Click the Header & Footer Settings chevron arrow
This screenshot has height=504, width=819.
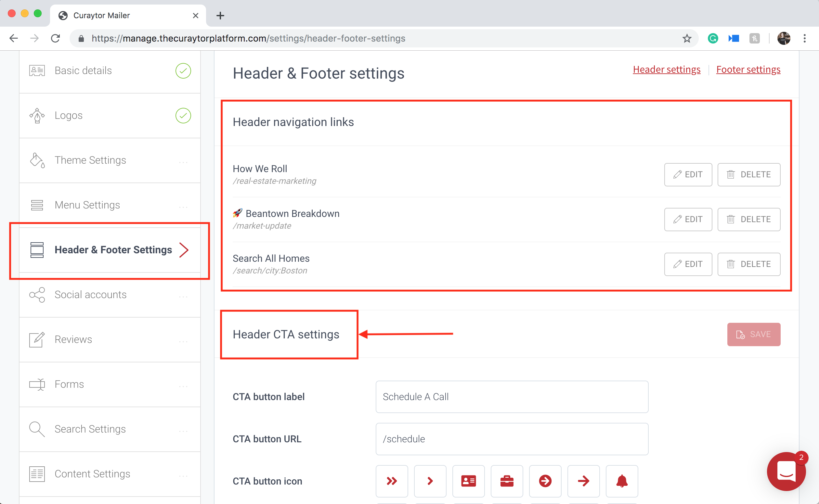(184, 250)
